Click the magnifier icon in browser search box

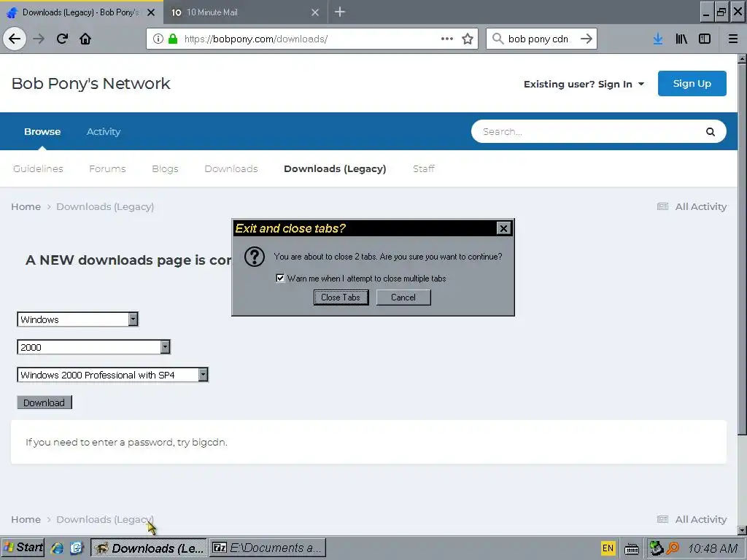[498, 39]
